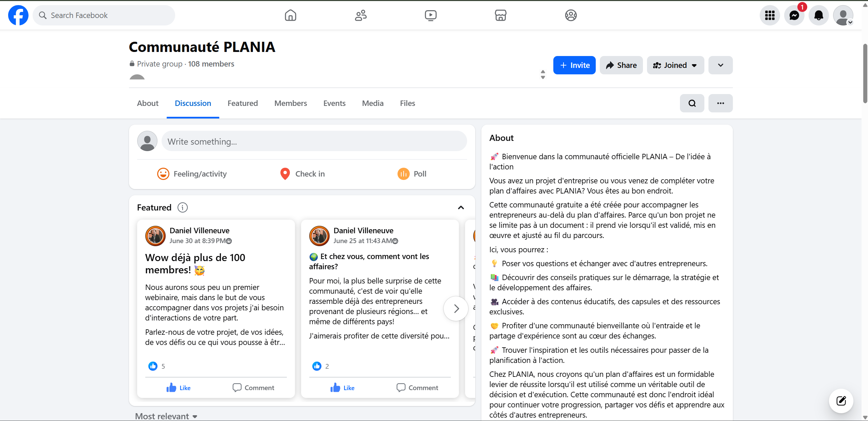
Task: Open Daniel Villeneuve's avatar on June 30 post
Action: (155, 236)
